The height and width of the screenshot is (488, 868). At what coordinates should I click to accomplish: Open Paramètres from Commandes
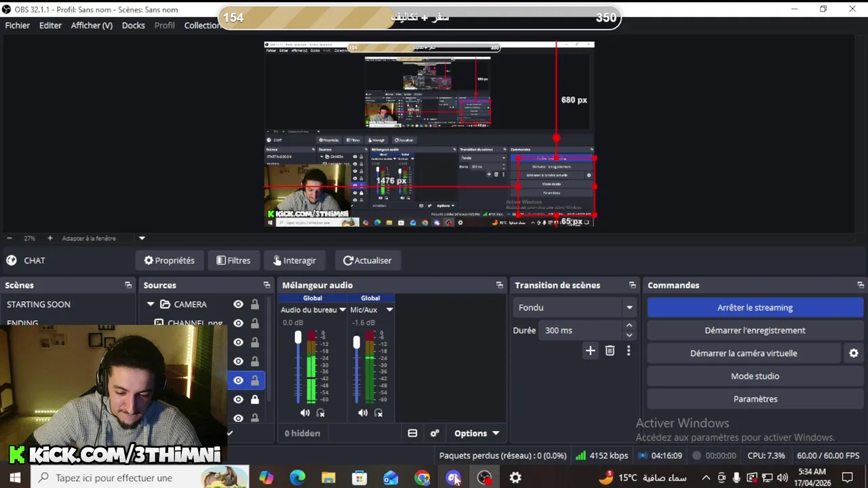[x=755, y=399]
